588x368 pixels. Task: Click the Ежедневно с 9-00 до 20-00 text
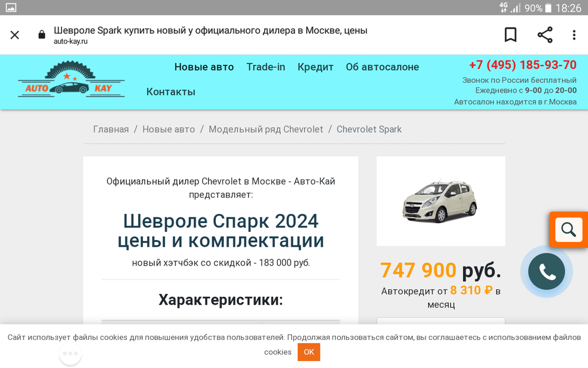(x=526, y=90)
